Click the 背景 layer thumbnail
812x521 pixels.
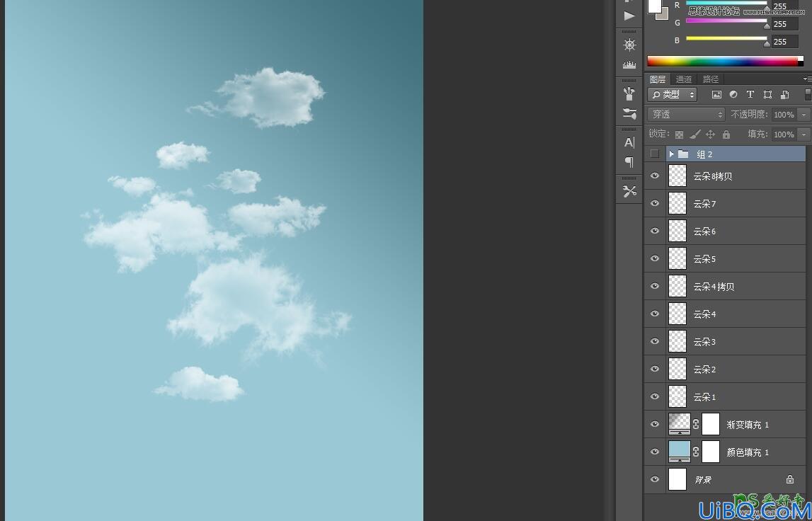click(677, 479)
